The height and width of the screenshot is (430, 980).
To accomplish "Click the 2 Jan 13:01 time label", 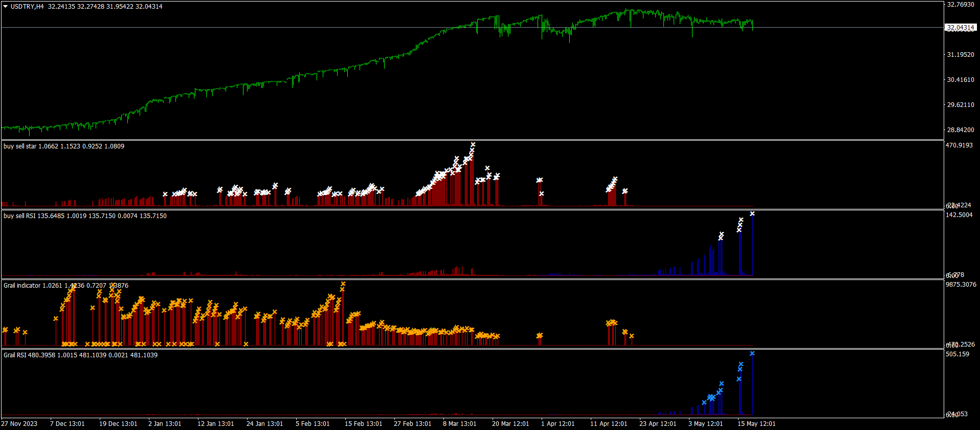I will (x=165, y=424).
